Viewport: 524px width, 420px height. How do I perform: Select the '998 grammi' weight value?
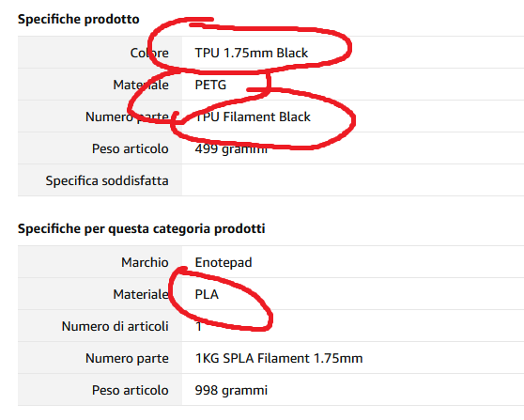pyautogui.click(x=231, y=391)
